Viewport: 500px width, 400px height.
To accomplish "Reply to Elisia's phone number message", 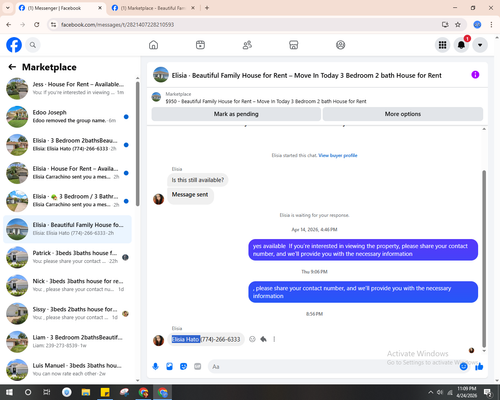I will click(x=263, y=339).
